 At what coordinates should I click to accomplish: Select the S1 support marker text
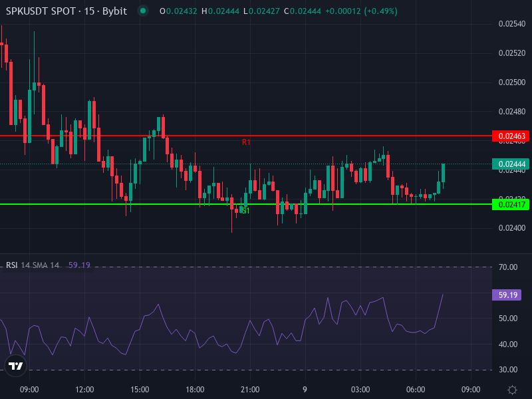[245, 211]
